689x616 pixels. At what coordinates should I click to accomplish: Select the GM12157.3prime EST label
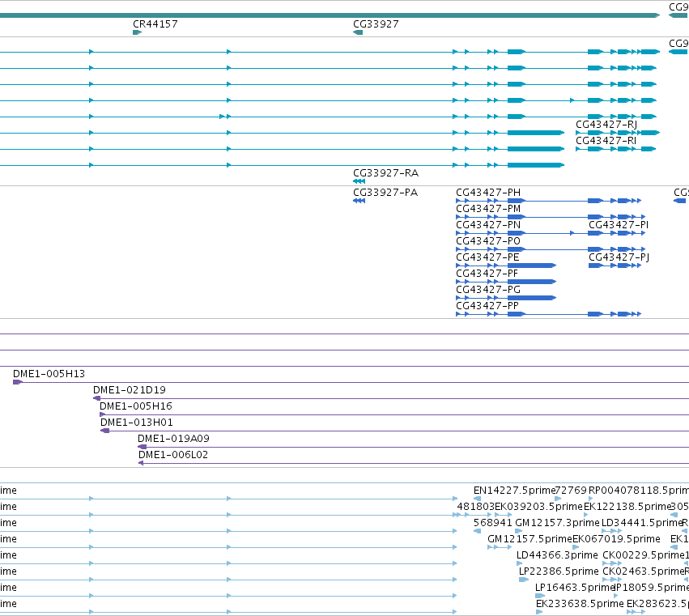pyautogui.click(x=557, y=523)
